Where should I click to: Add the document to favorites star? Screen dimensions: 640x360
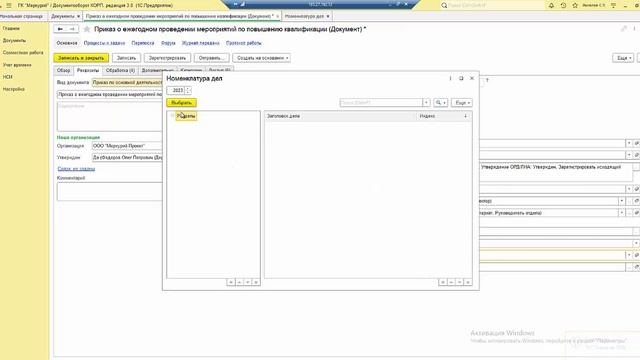point(87,29)
